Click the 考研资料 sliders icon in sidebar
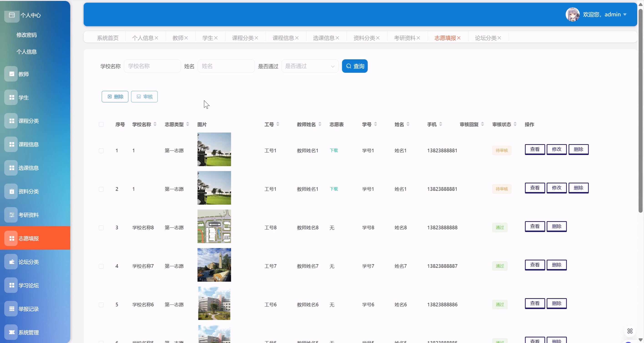644x343 pixels. pyautogui.click(x=12, y=215)
